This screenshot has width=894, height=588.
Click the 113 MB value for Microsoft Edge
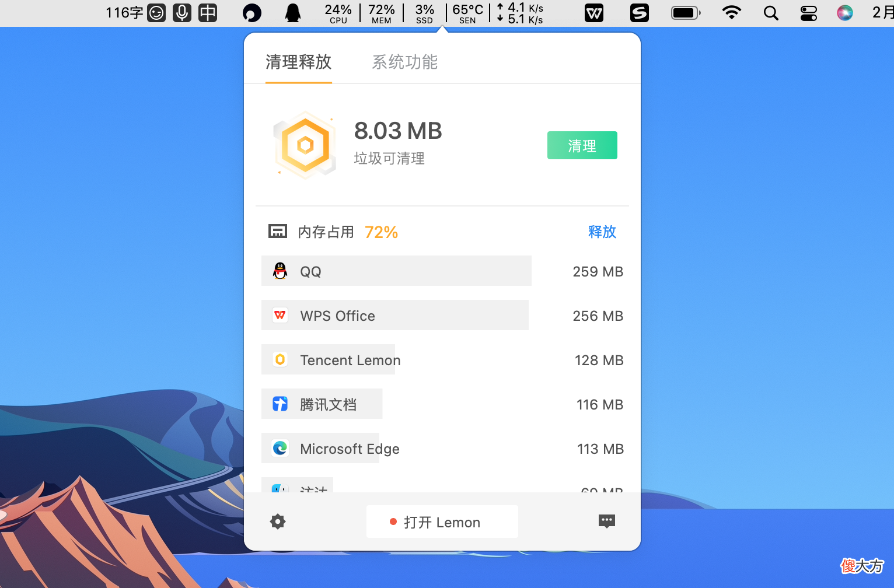pyautogui.click(x=600, y=449)
